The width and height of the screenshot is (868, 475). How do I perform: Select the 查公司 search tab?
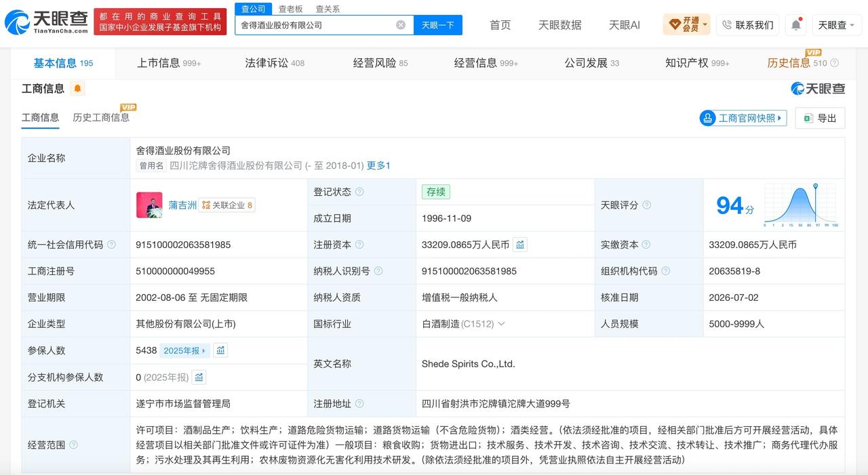coord(253,9)
